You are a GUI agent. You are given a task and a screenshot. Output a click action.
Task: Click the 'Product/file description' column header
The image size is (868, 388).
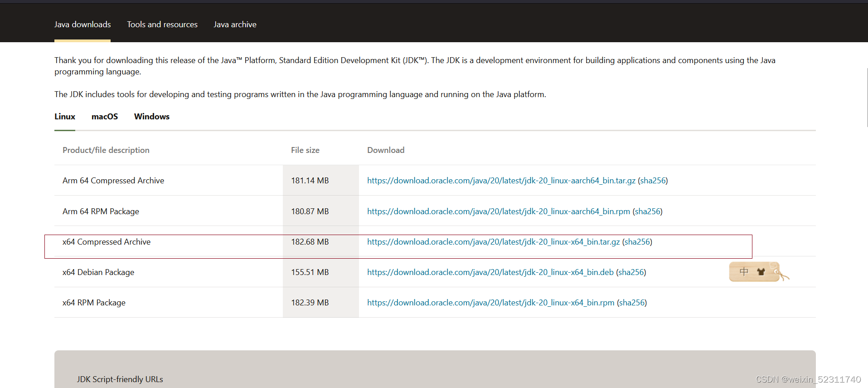click(x=106, y=150)
